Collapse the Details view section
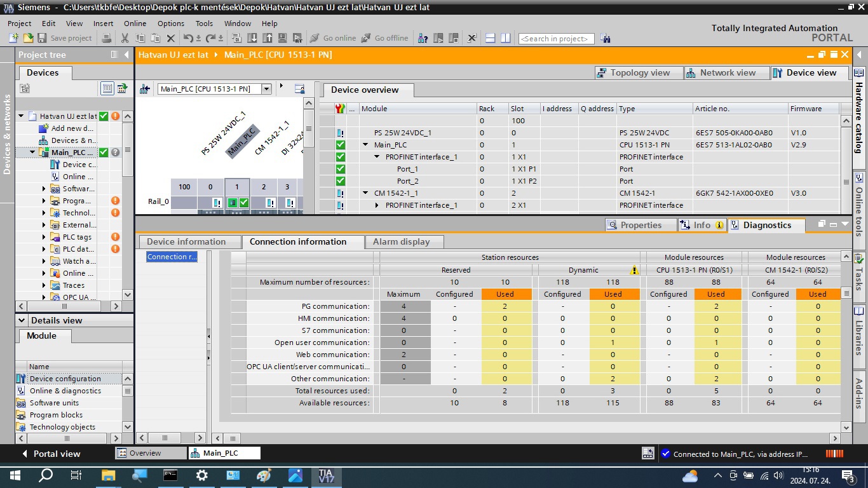The image size is (868, 488). click(x=22, y=321)
